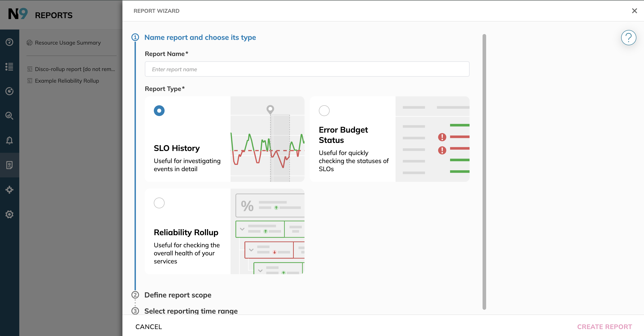Open the integrations cog icon
Screen dimensions: 644x336
pyautogui.click(x=9, y=190)
